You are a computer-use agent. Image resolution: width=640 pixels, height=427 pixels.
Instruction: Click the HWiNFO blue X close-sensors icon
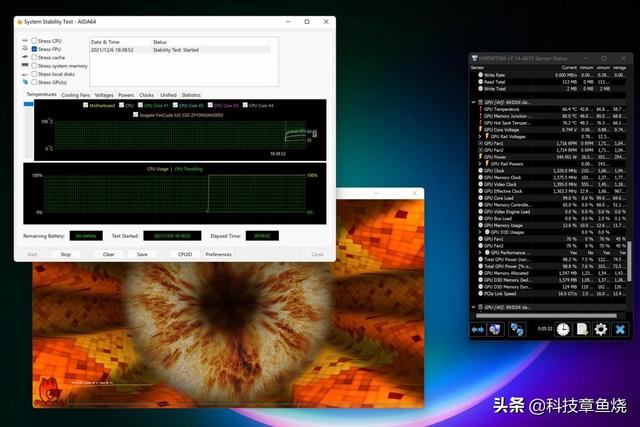[620, 329]
